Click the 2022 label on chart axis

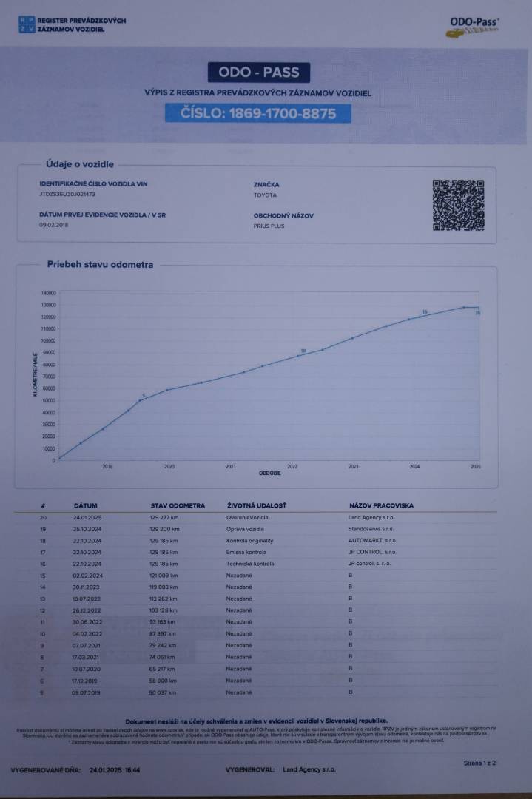(x=292, y=466)
